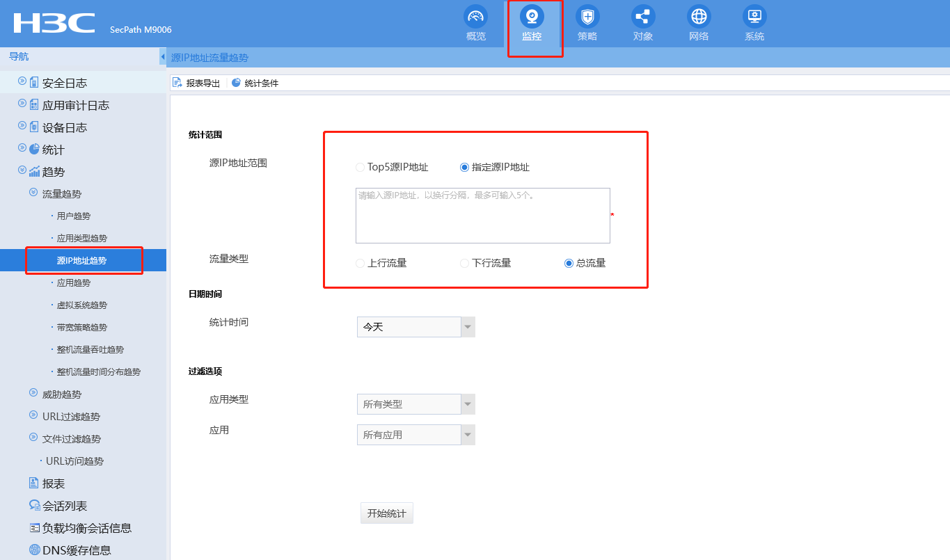Screen dimensions: 950x560
Task: Click the 统计条件 pie chart icon
Action: (236, 83)
